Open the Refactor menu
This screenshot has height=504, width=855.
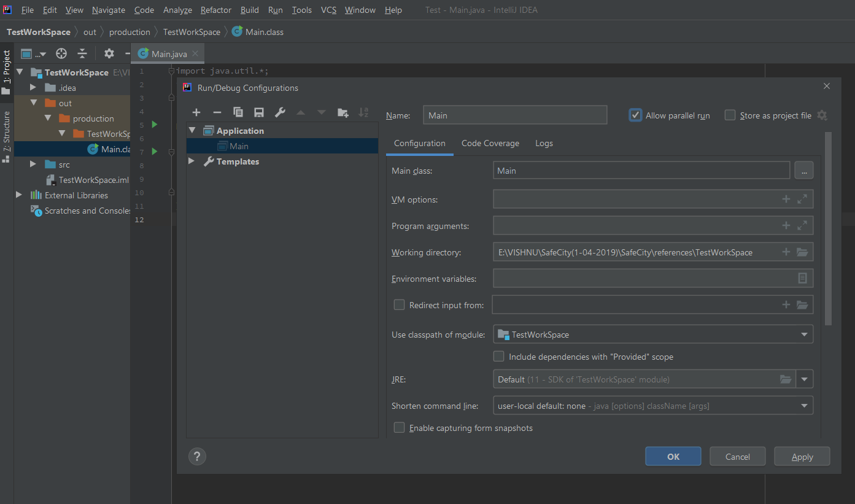(x=216, y=10)
